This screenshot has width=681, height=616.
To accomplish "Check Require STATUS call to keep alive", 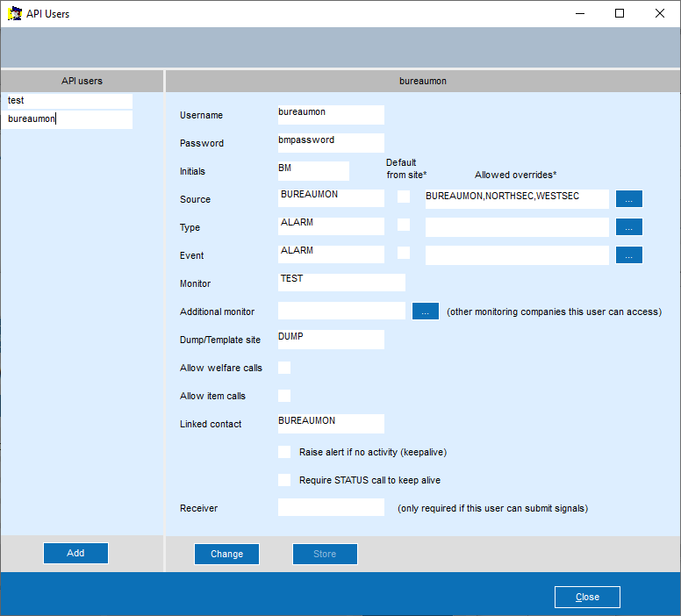I will pyautogui.click(x=284, y=480).
